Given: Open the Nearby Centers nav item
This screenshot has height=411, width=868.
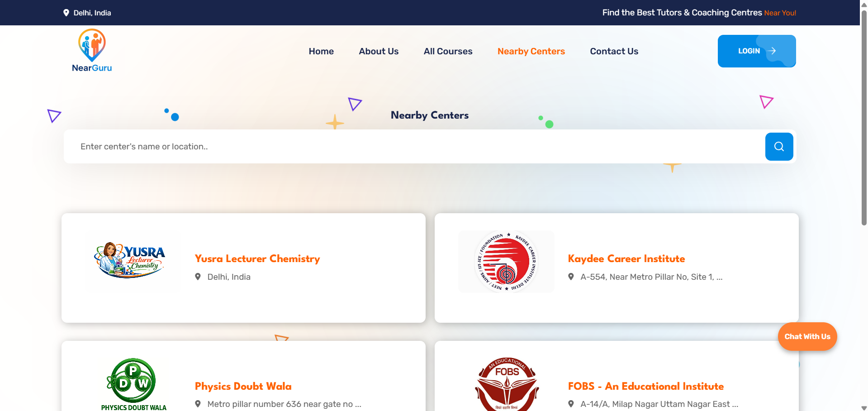Looking at the screenshot, I should click(531, 51).
